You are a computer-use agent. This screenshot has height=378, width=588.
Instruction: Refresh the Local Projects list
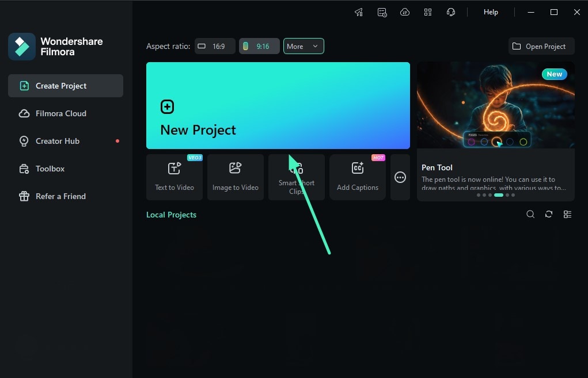click(548, 214)
